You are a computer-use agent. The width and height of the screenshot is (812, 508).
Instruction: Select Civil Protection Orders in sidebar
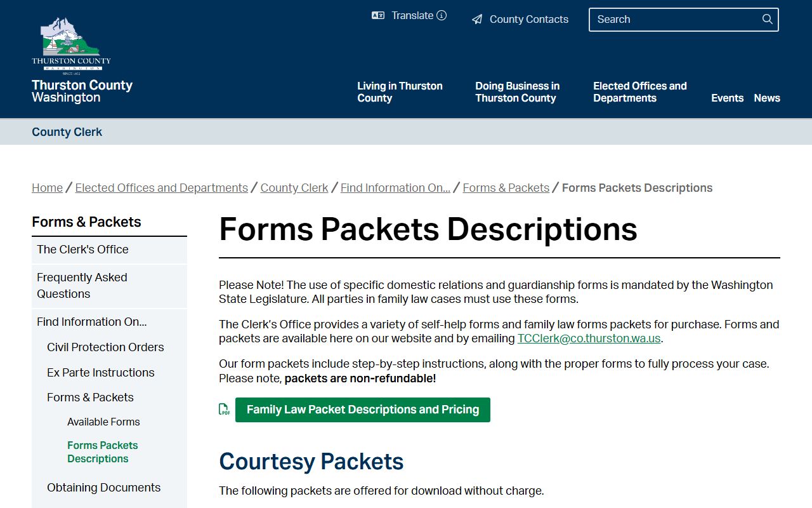pyautogui.click(x=105, y=347)
